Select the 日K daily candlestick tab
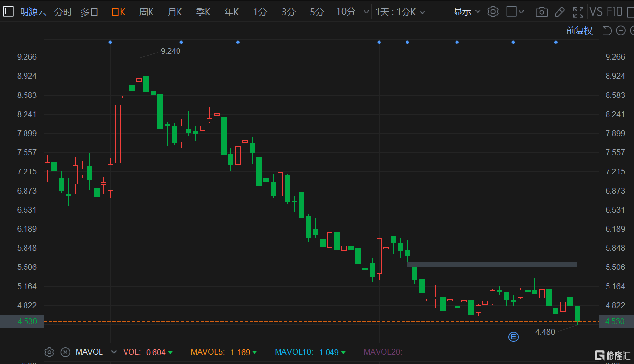The width and height of the screenshot is (634, 364). (118, 12)
